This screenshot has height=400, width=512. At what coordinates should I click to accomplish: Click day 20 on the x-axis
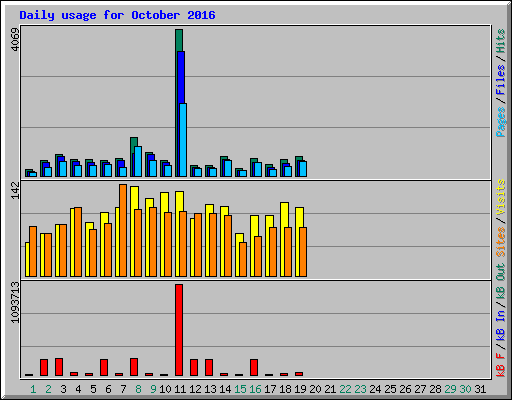[315, 389]
